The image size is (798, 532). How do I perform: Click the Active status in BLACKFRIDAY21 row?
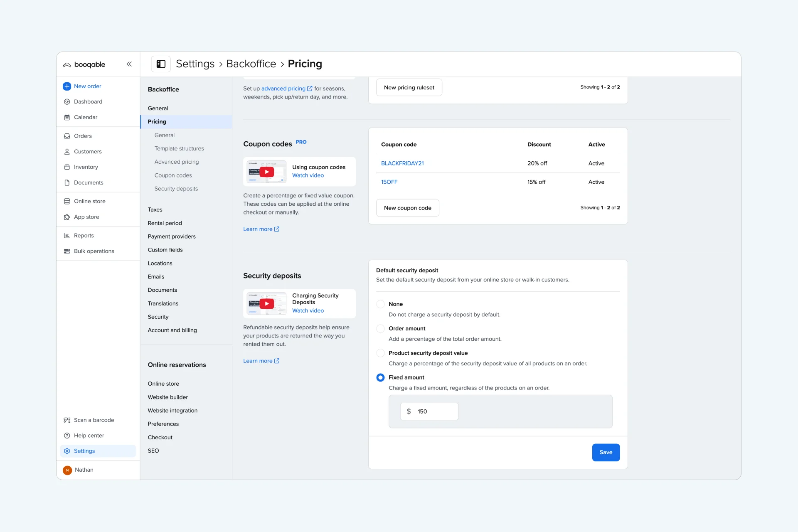point(596,163)
